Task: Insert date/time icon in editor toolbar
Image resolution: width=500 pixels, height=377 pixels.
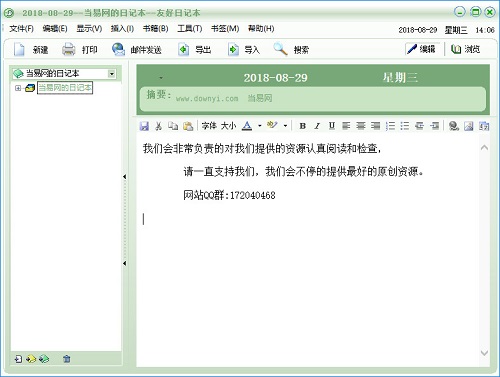Action: click(x=484, y=126)
